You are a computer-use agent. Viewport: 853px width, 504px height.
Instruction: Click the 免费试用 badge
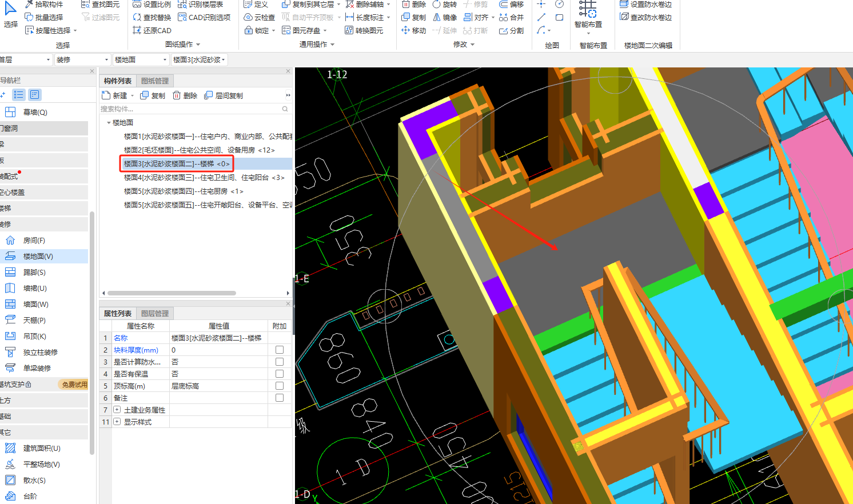point(74,385)
